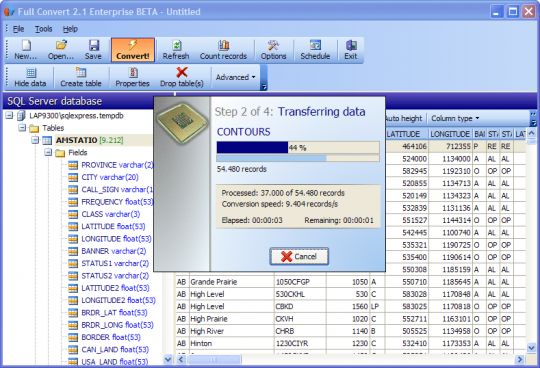Select the Tables folder in tree
The height and width of the screenshot is (368, 540).
tap(53, 128)
